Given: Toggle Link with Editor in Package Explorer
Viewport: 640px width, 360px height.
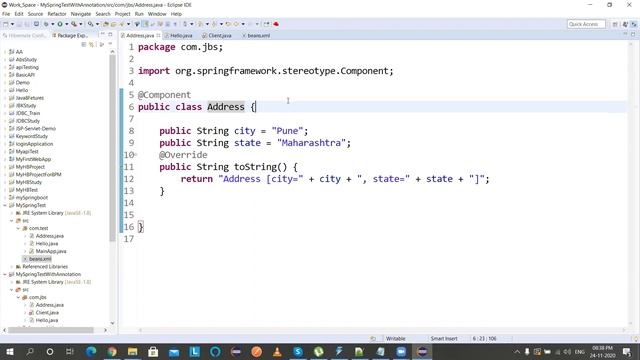Looking at the screenshot, I should (92, 44).
